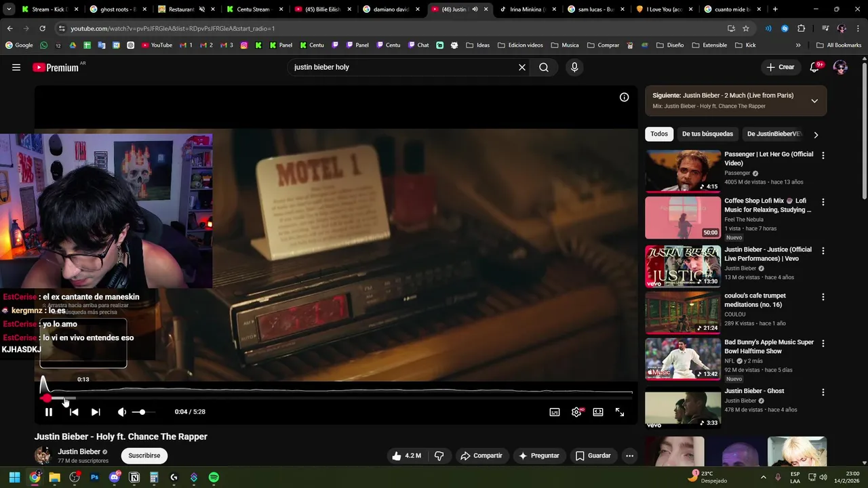This screenshot has width=868, height=488.
Task: Adjust the player volume slider
Action: 143,412
